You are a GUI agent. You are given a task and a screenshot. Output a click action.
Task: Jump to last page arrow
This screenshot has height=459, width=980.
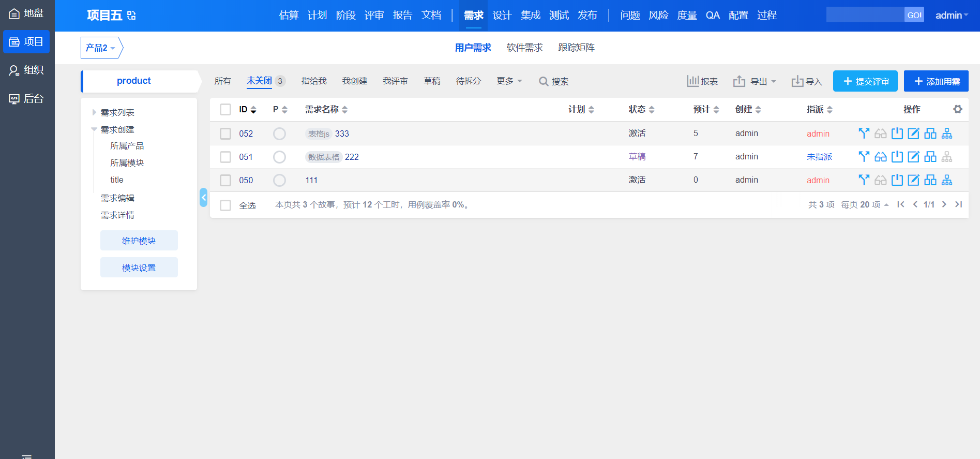coord(958,204)
